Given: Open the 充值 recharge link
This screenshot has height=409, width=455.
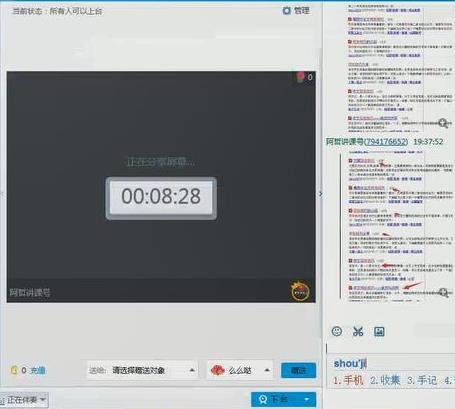Looking at the screenshot, I should pos(38,370).
